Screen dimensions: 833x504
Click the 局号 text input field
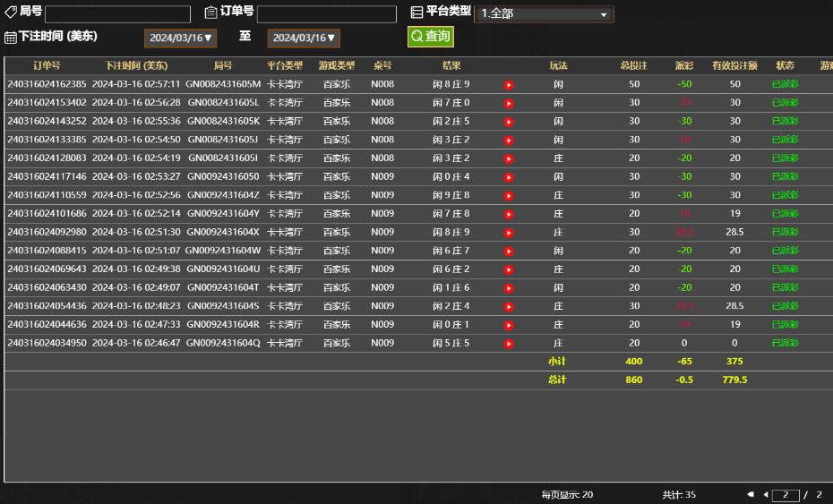click(117, 14)
